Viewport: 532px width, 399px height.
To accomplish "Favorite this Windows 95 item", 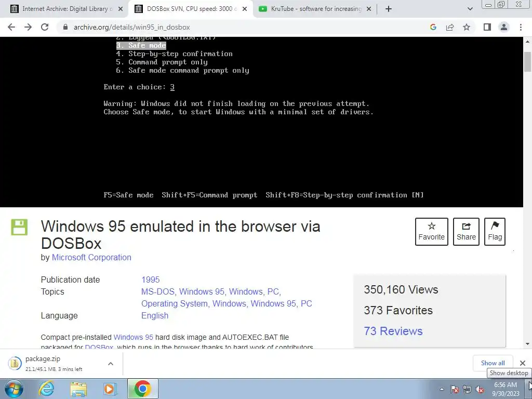I will click(x=431, y=231).
